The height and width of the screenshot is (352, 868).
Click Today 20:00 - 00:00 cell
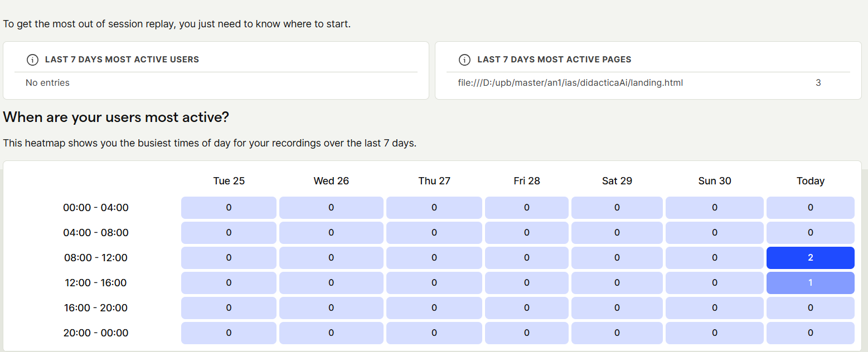tap(810, 333)
